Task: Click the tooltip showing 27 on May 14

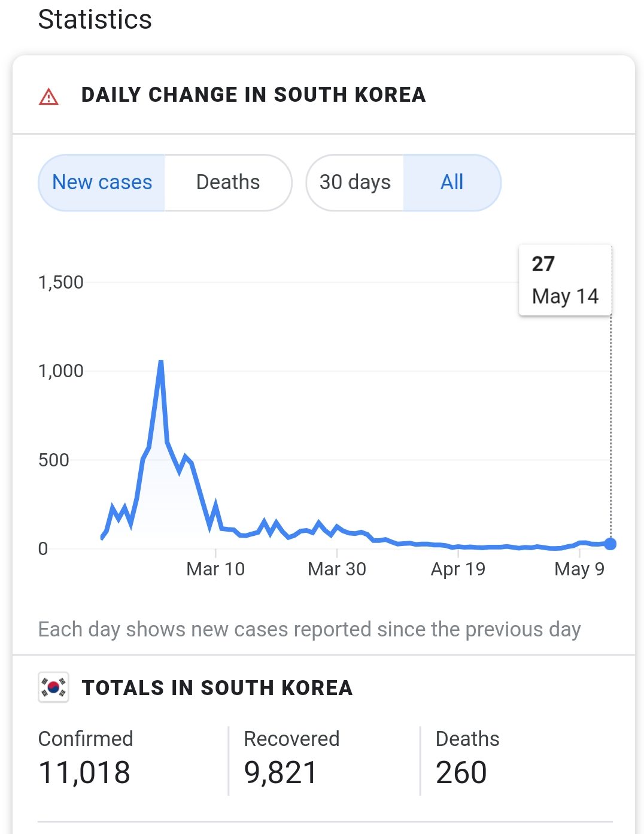Action: 565,280
